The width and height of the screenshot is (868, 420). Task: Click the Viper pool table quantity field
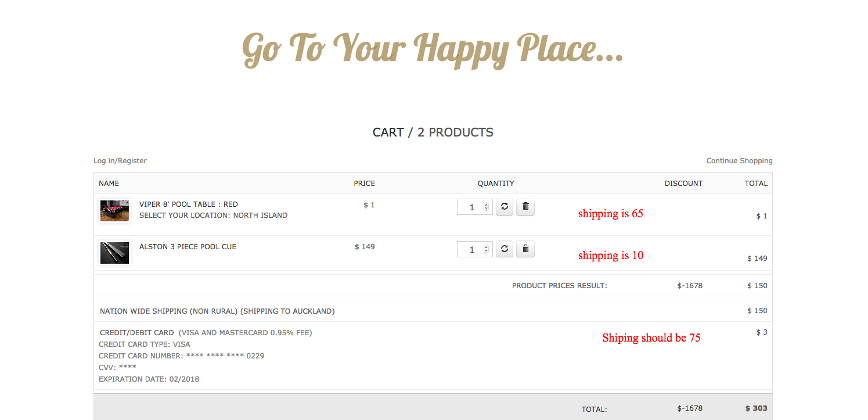(x=470, y=207)
